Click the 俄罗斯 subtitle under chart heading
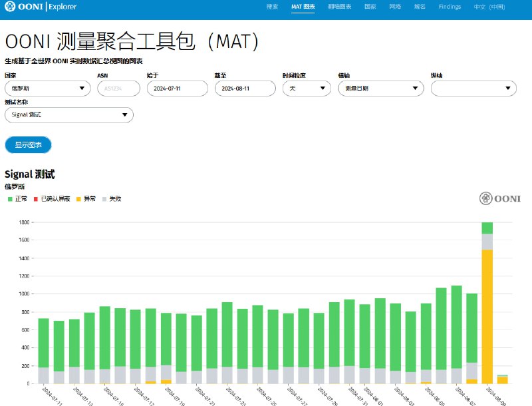Image resolution: width=532 pixels, height=406 pixels. click(15, 186)
